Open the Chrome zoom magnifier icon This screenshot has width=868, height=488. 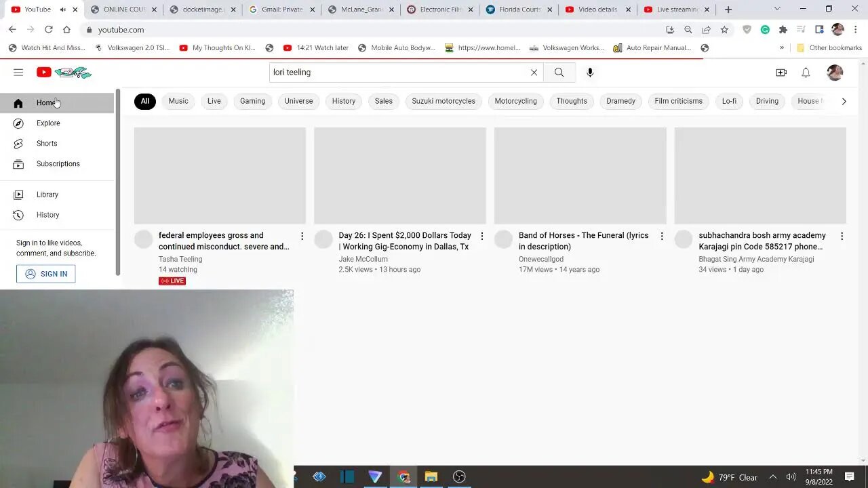[x=688, y=30]
